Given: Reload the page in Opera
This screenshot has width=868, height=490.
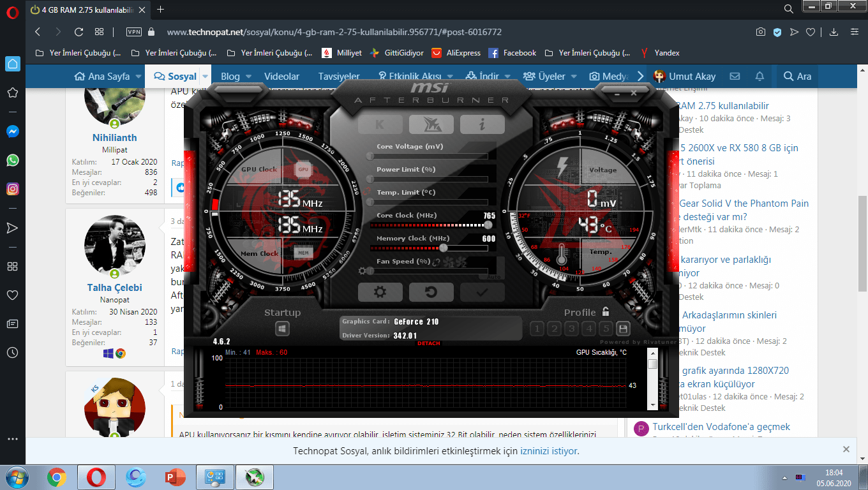Looking at the screenshot, I should pyautogui.click(x=79, y=32).
